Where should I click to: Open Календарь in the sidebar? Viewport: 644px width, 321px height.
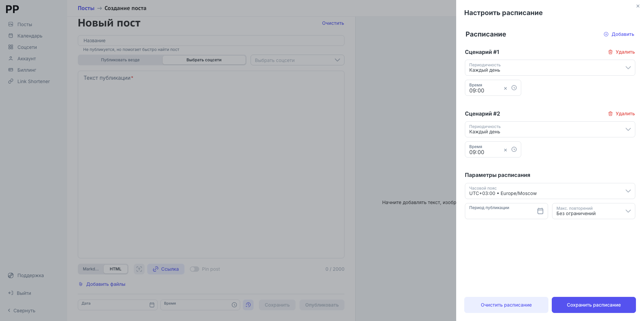point(30,36)
